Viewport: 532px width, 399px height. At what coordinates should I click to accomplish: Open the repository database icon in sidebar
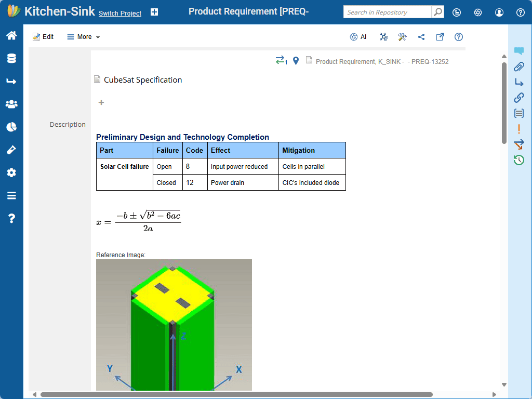(x=11, y=59)
